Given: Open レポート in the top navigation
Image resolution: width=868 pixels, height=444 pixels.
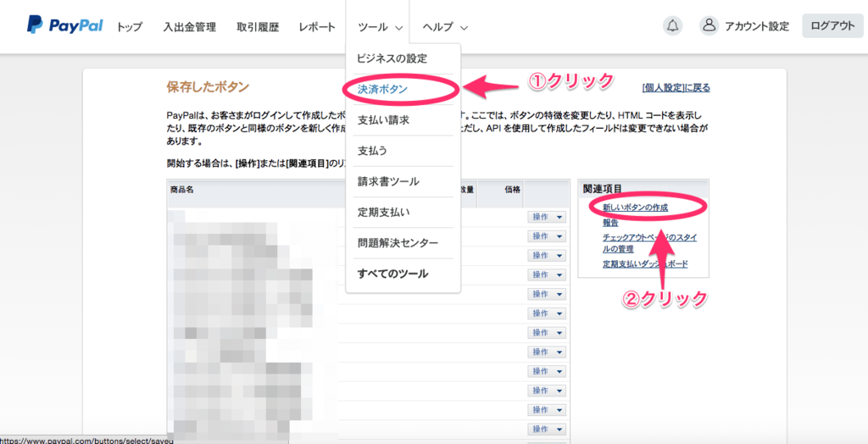Looking at the screenshot, I should pyautogui.click(x=317, y=26).
